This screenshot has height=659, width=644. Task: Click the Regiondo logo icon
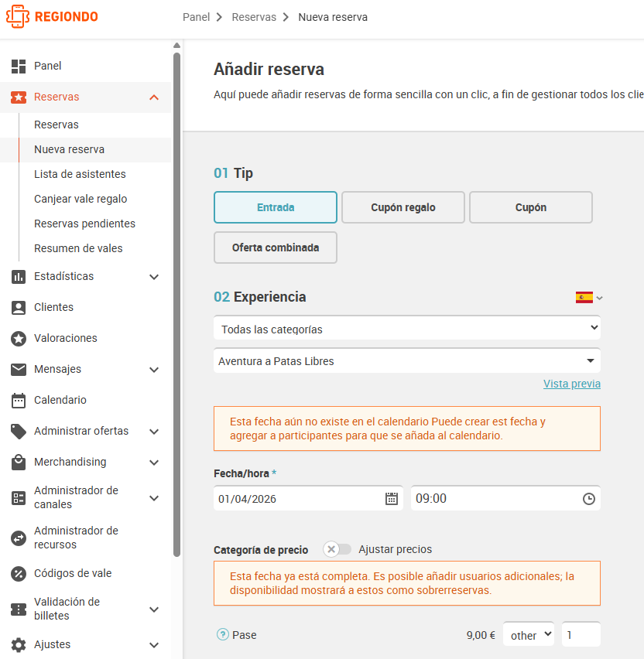(18, 16)
